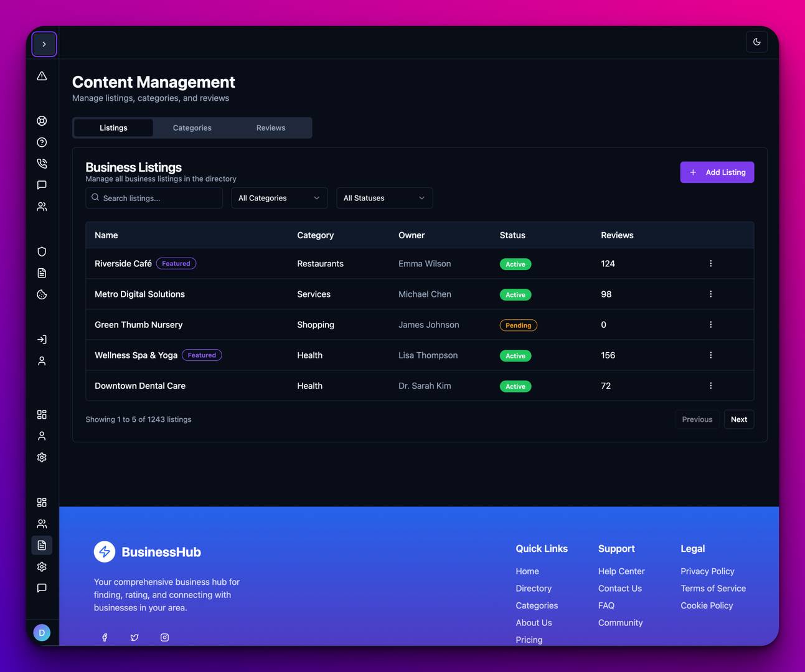Open the phone call icon in sidebar
805x672 pixels.
point(42,164)
